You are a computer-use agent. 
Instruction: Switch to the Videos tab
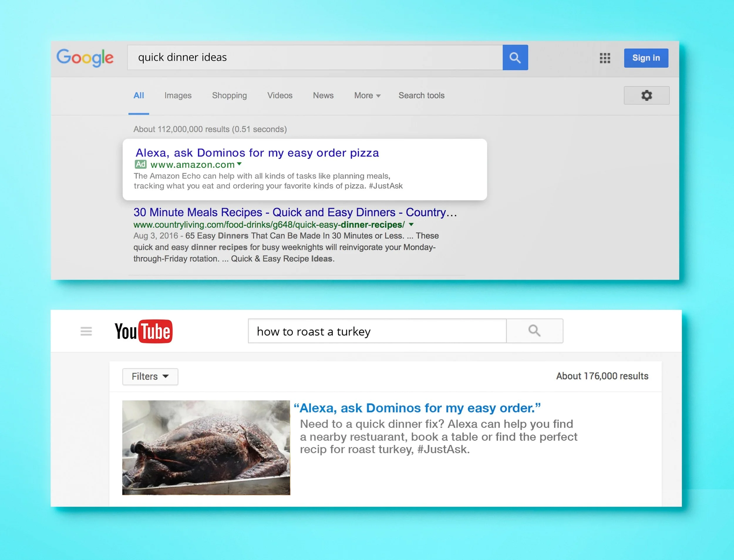click(280, 96)
